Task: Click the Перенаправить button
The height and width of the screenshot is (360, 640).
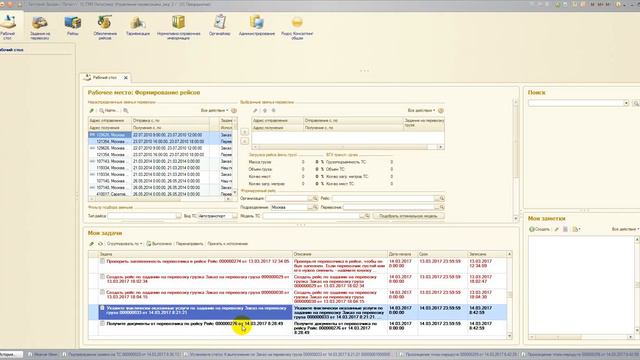Action: click(189, 244)
